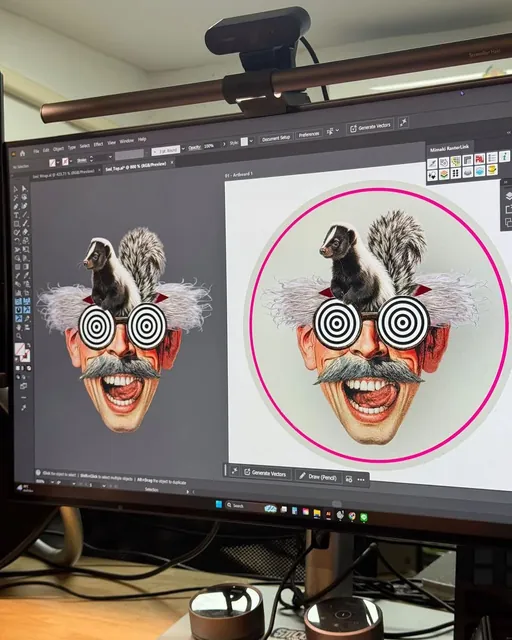Open the Effect menu

coord(98,144)
